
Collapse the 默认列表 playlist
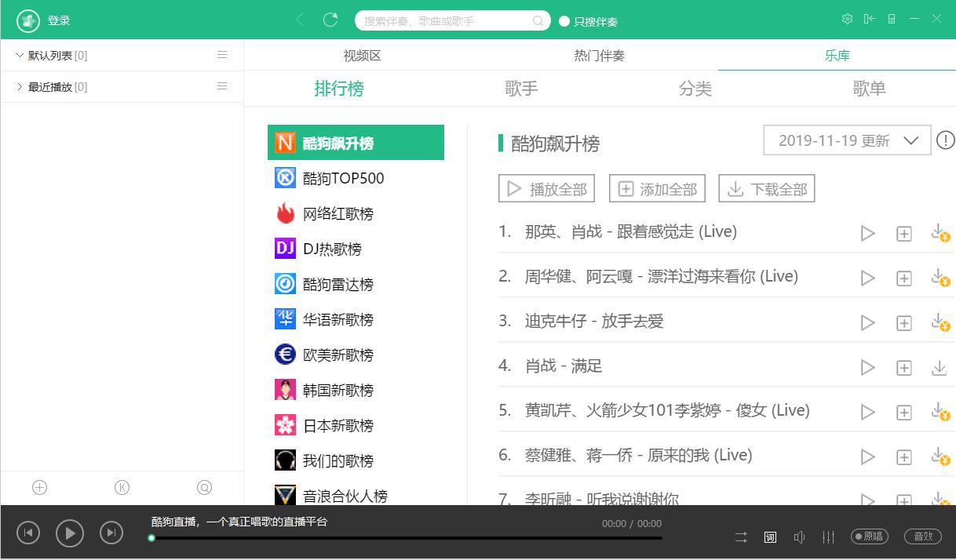point(20,55)
